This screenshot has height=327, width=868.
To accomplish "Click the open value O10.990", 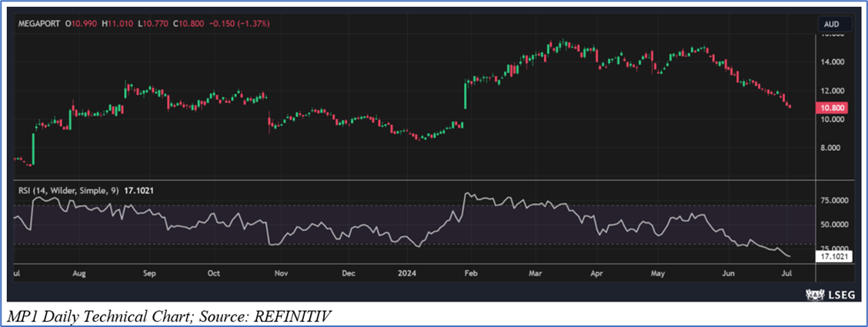I will [82, 25].
